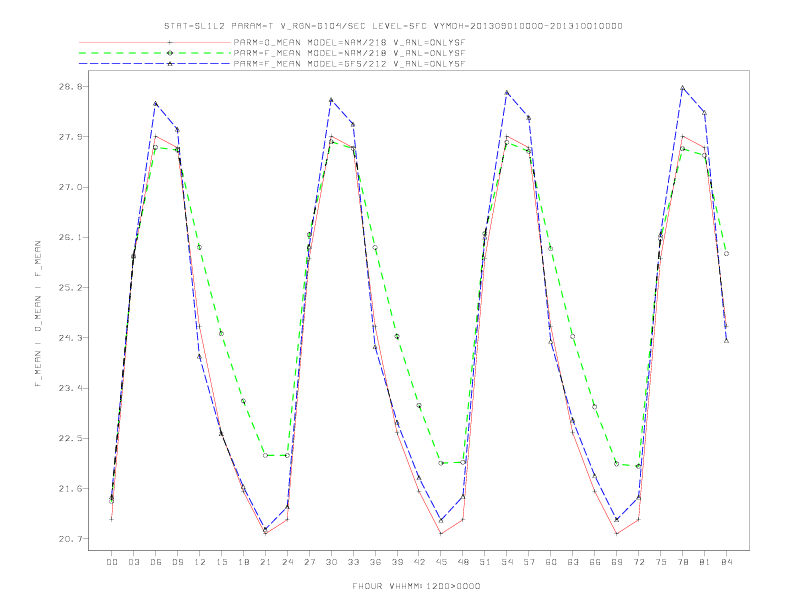Click the 12 forecast hour label on the x-axis

click(x=200, y=562)
